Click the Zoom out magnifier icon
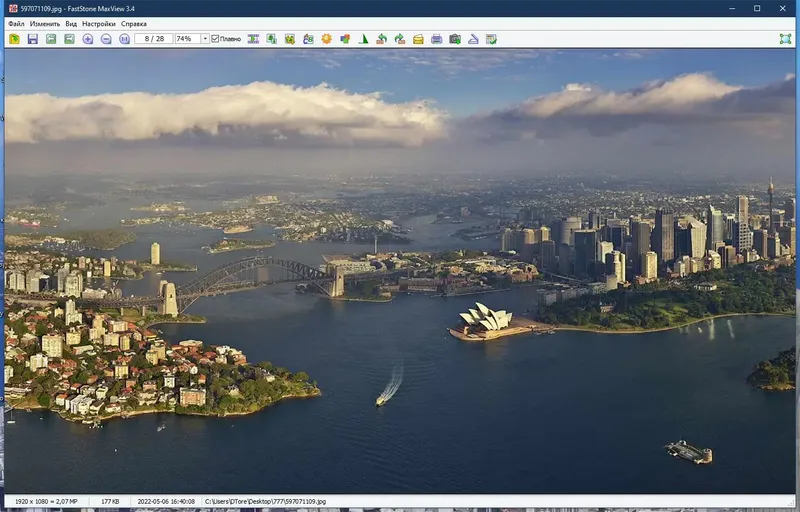This screenshot has height=512, width=800. tap(106, 39)
